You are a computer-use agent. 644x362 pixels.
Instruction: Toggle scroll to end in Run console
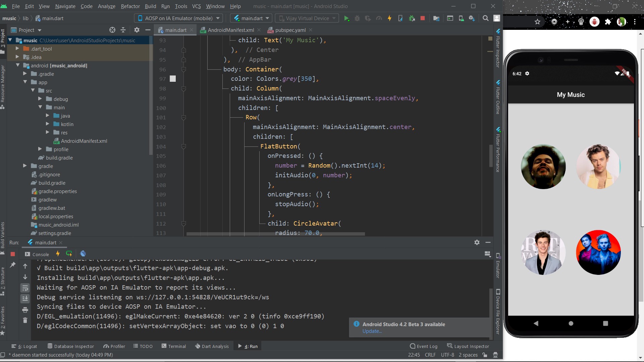point(25,299)
